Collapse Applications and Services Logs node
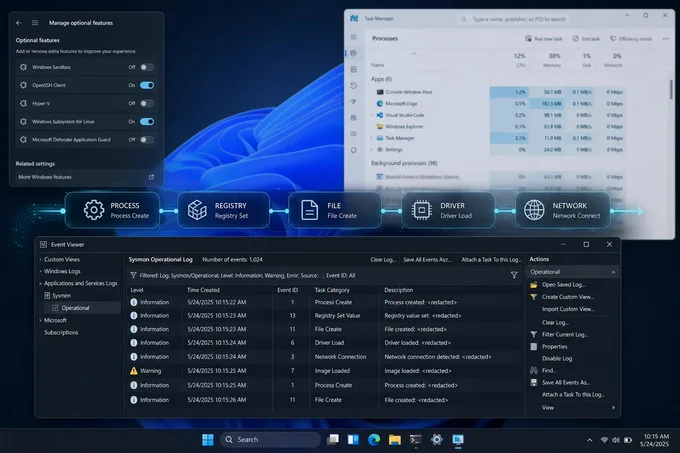680x453 pixels. (40, 284)
